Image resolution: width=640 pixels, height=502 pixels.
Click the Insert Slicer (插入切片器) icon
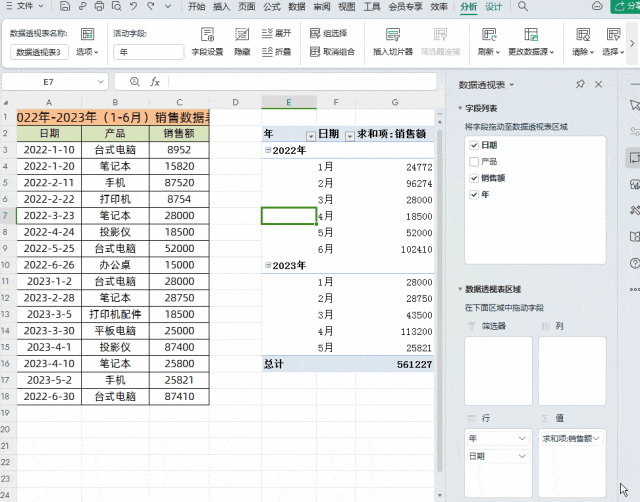coord(393,35)
